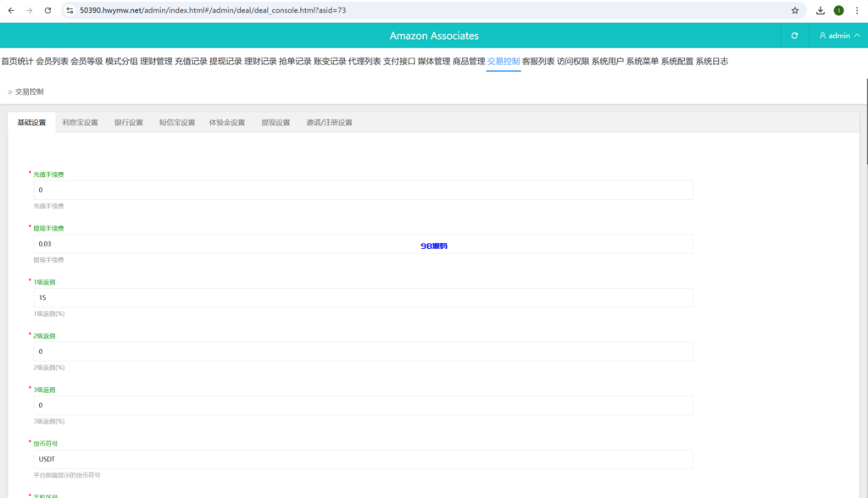
Task: Open the browser three-dot menu
Action: [x=857, y=10]
